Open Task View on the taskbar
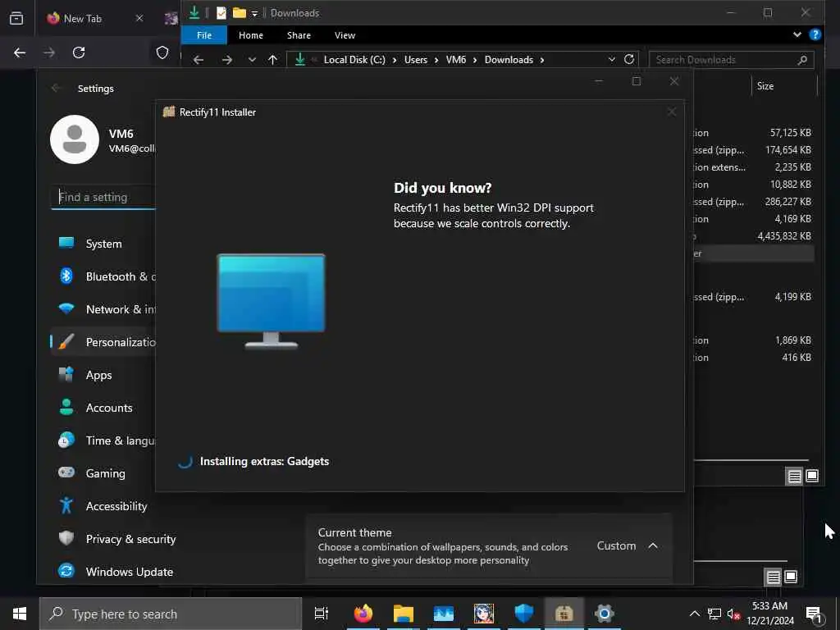The height and width of the screenshot is (630, 840). click(322, 614)
